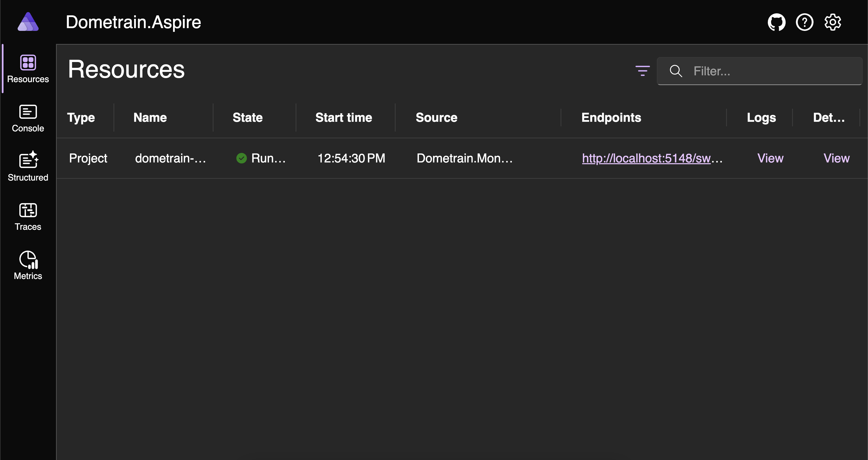Viewport: 868px width, 460px height.
Task: Open resource type filter menu
Action: (642, 71)
